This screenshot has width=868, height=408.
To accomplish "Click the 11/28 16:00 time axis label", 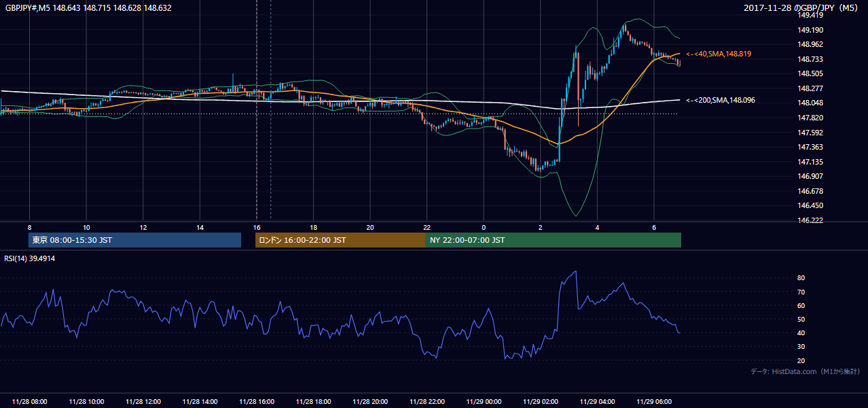I will coord(257,402).
